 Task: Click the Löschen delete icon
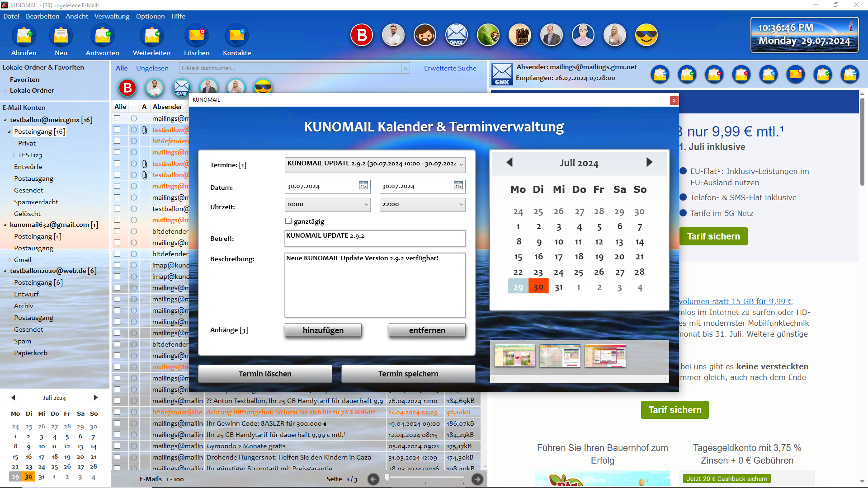[197, 36]
